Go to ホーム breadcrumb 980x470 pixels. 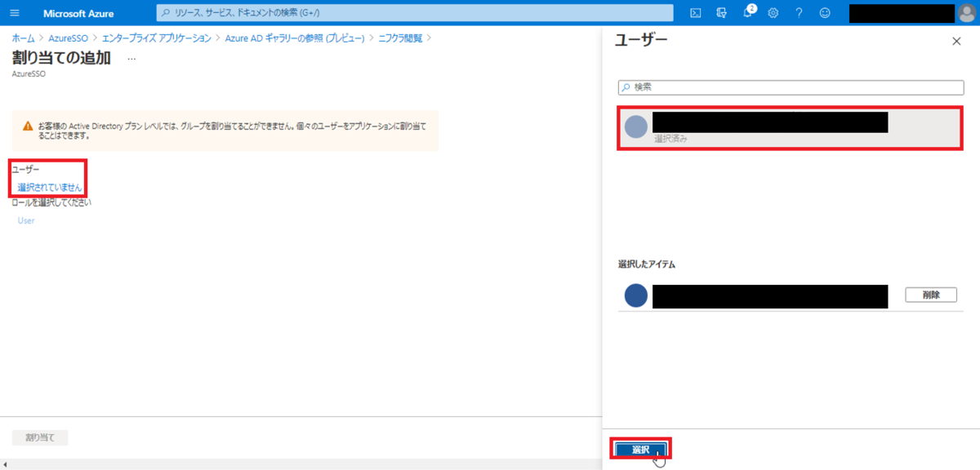coord(23,38)
